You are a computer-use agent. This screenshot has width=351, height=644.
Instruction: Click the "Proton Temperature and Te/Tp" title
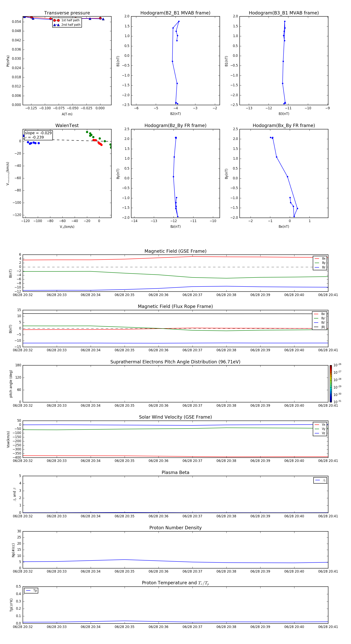pyautogui.click(x=175, y=583)
